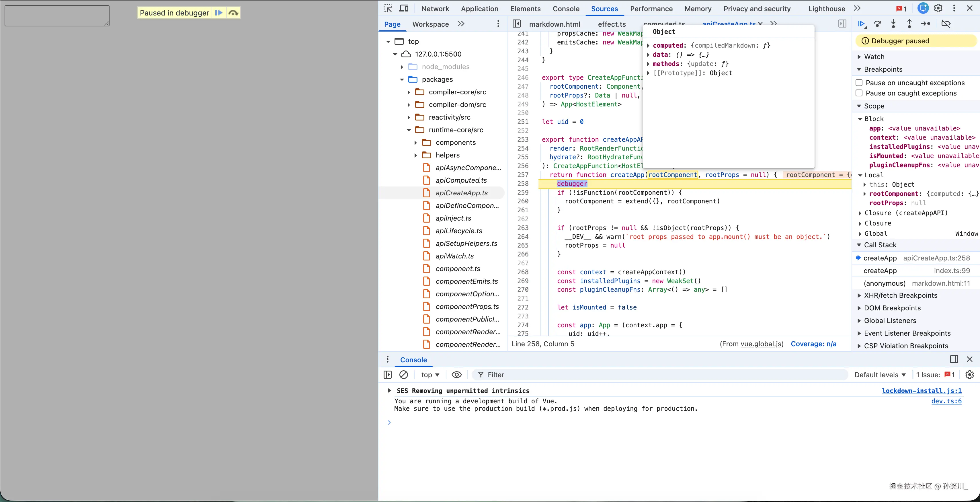The width and height of the screenshot is (980, 502).
Task: Create a live expression in console
Action: pyautogui.click(x=456, y=375)
